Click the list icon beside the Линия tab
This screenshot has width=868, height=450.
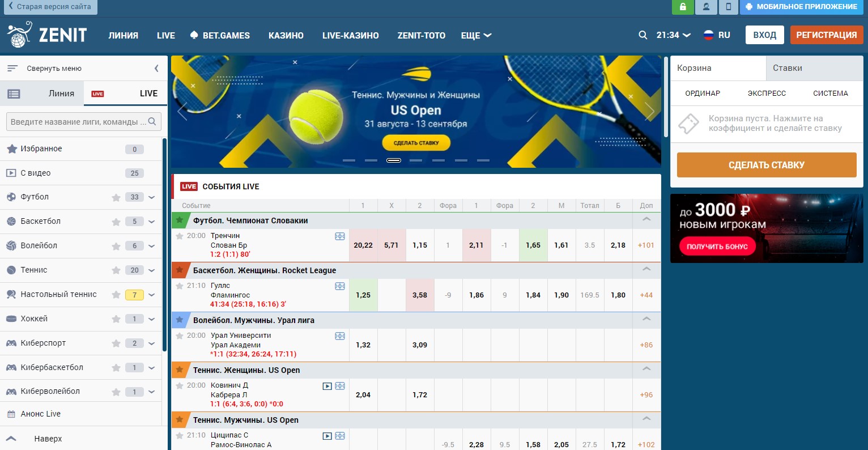[14, 94]
